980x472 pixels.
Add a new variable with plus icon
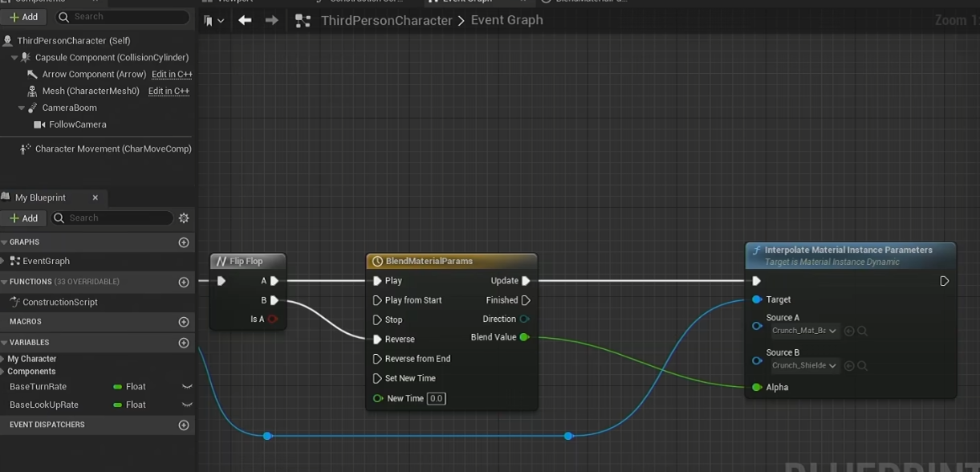click(184, 343)
